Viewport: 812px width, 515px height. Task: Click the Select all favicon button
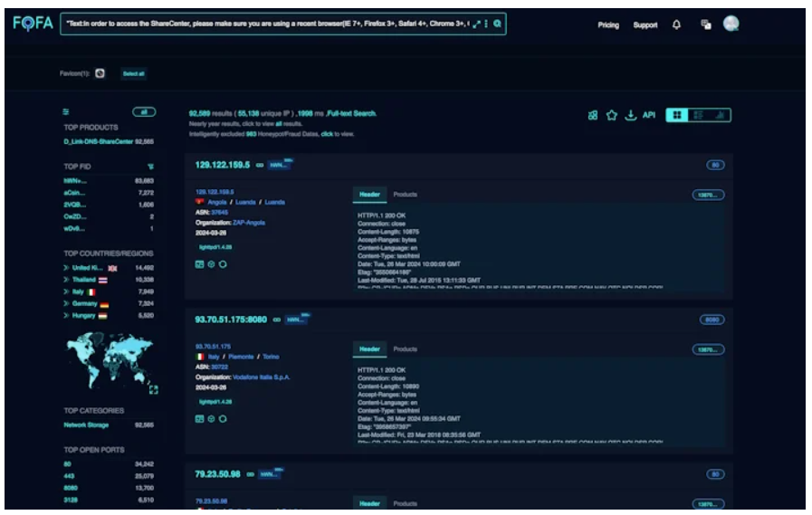134,73
